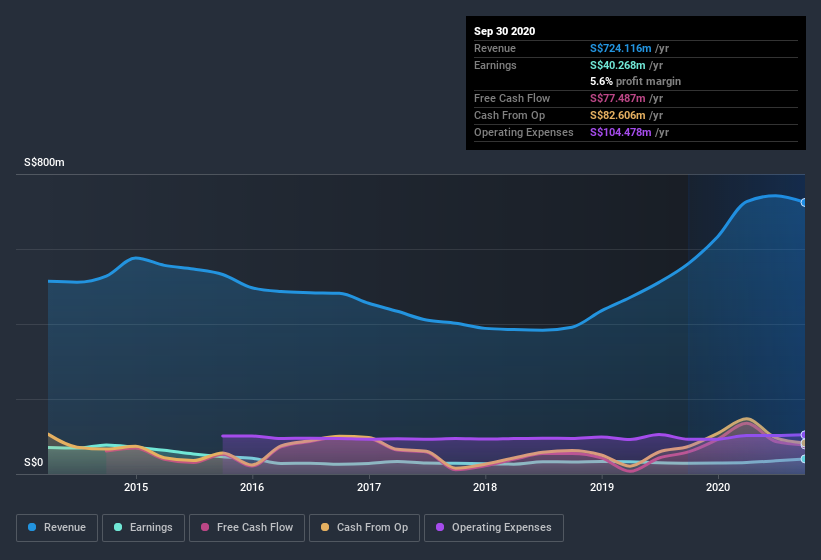Toggle the Operating Expenses legend button
Viewport: 821px width, 560px height.
click(494, 528)
